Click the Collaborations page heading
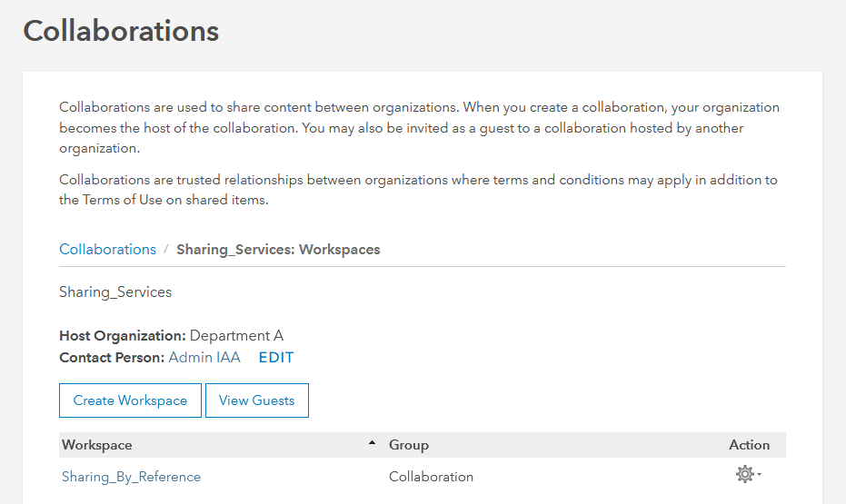This screenshot has height=504, width=846. (121, 31)
